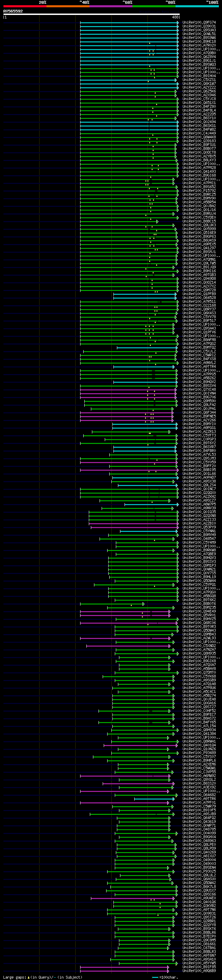Select the UniRef100_Q02494 label

coord(199,122)
